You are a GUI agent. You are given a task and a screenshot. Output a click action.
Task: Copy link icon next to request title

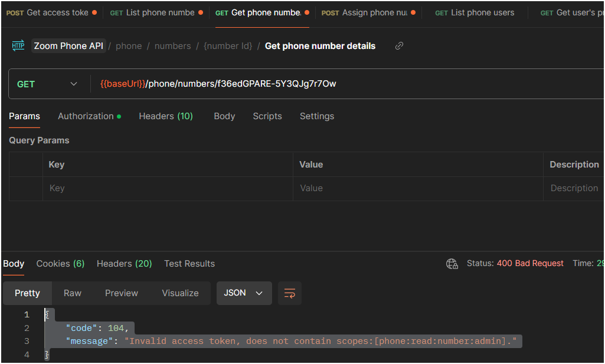(400, 46)
